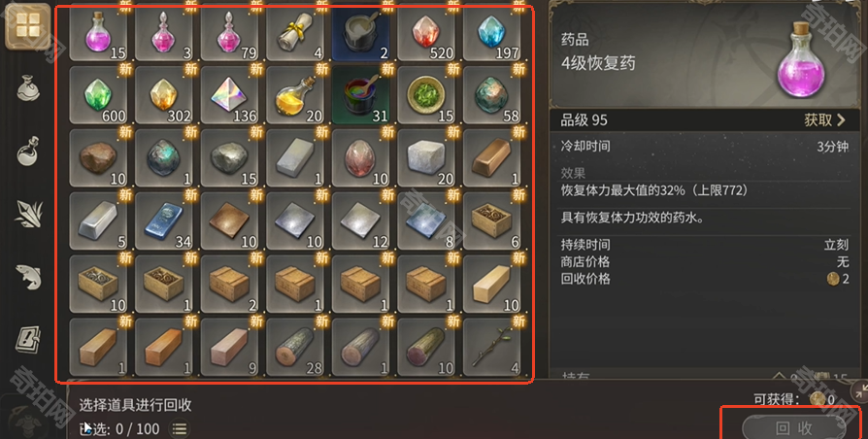Image resolution: width=868 pixels, height=439 pixels.
Task: Select the yellow oil flask with 20
Action: pos(295,95)
